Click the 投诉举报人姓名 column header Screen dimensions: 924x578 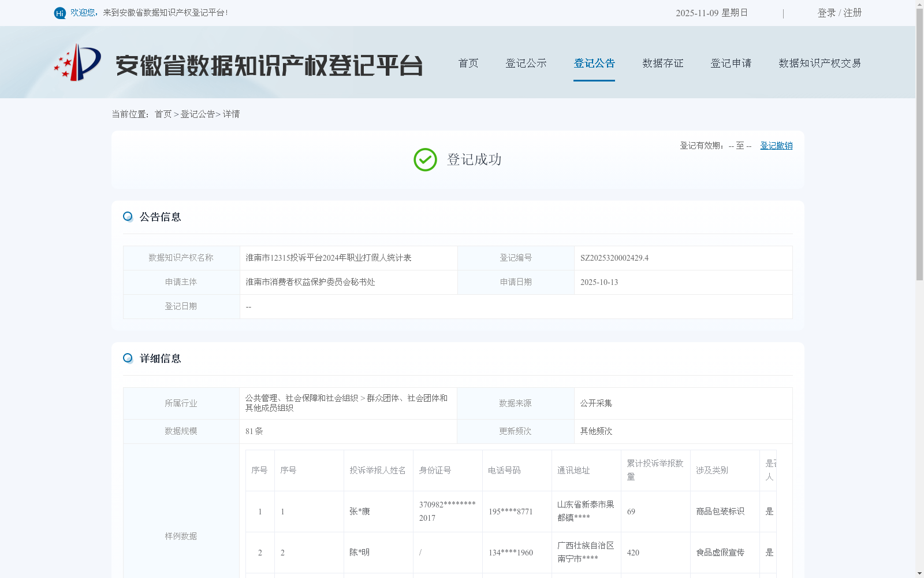pos(378,470)
